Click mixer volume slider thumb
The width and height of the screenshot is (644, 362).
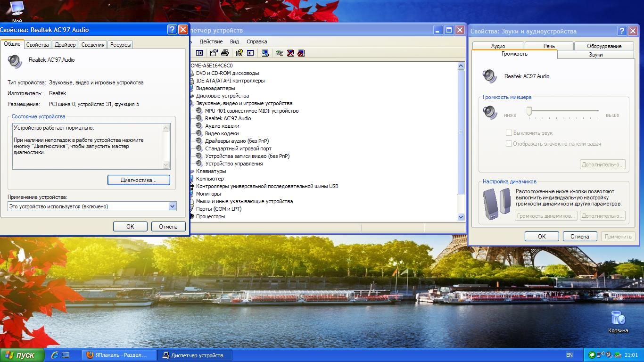tap(529, 111)
